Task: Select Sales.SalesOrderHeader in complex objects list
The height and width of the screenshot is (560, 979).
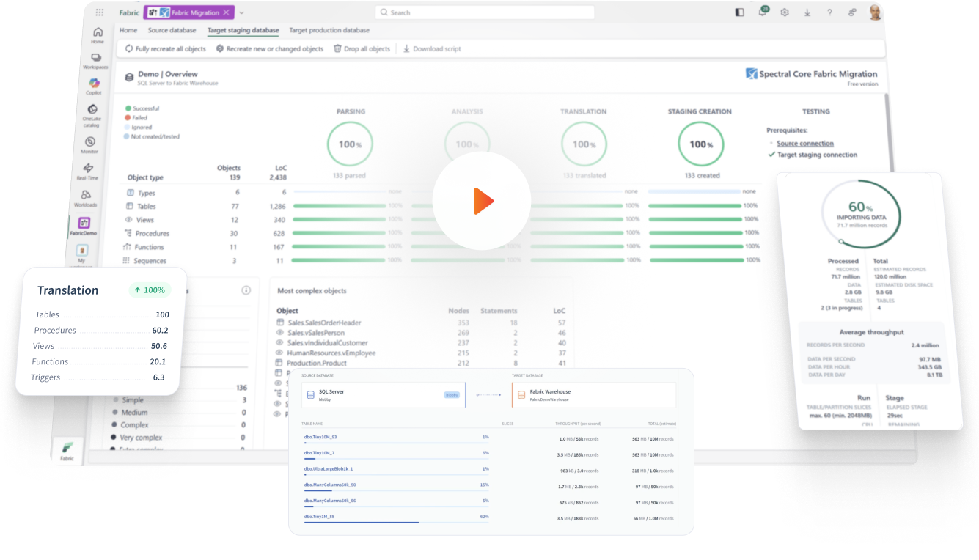Action: pos(323,323)
